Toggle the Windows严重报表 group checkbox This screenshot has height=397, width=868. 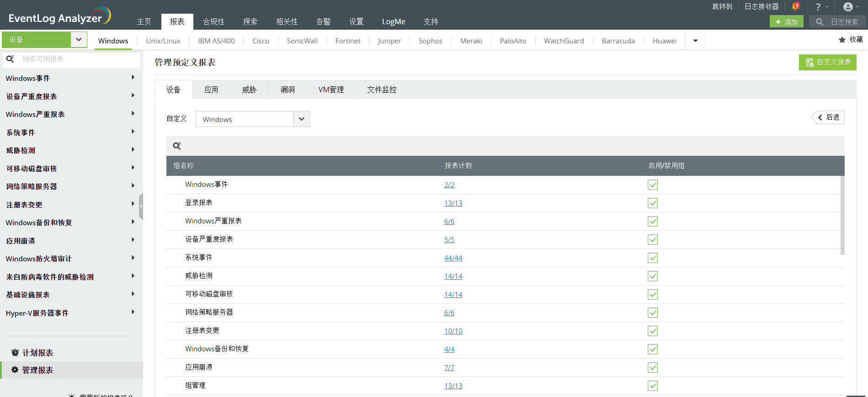[653, 222]
